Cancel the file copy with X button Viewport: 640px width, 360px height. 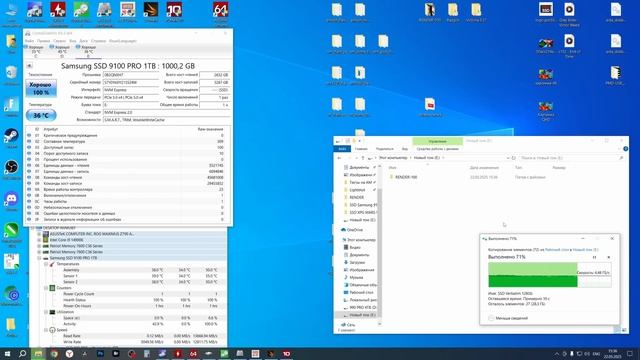click(609, 257)
